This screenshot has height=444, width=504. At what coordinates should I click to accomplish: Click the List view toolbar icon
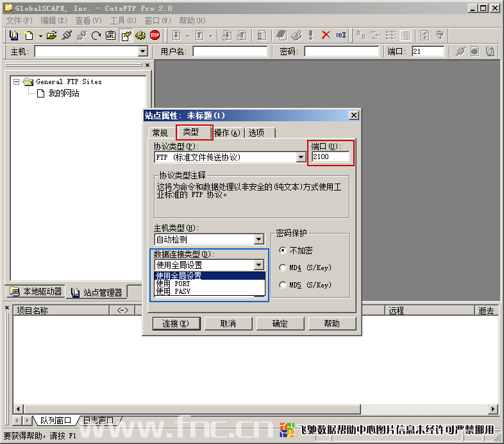pyautogui.click(x=391, y=35)
